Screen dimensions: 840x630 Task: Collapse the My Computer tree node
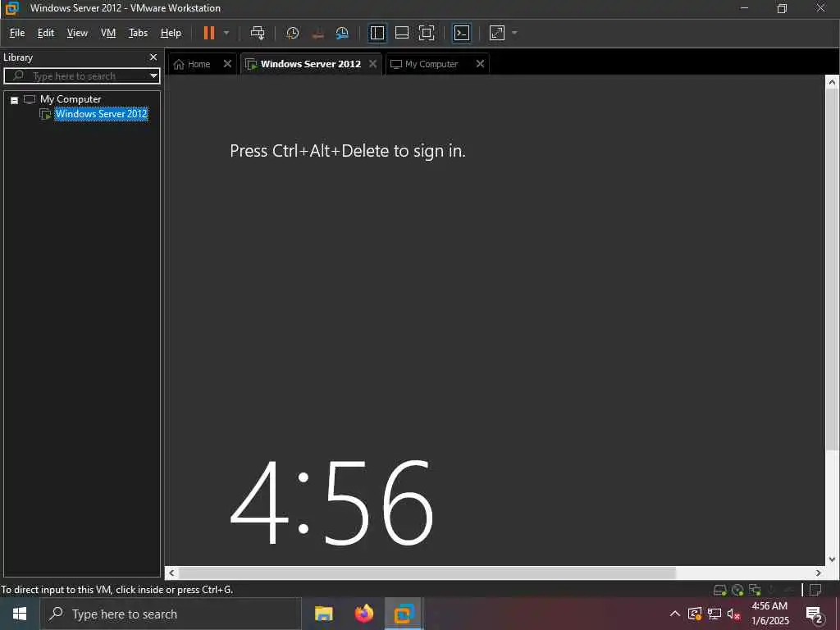coord(15,100)
